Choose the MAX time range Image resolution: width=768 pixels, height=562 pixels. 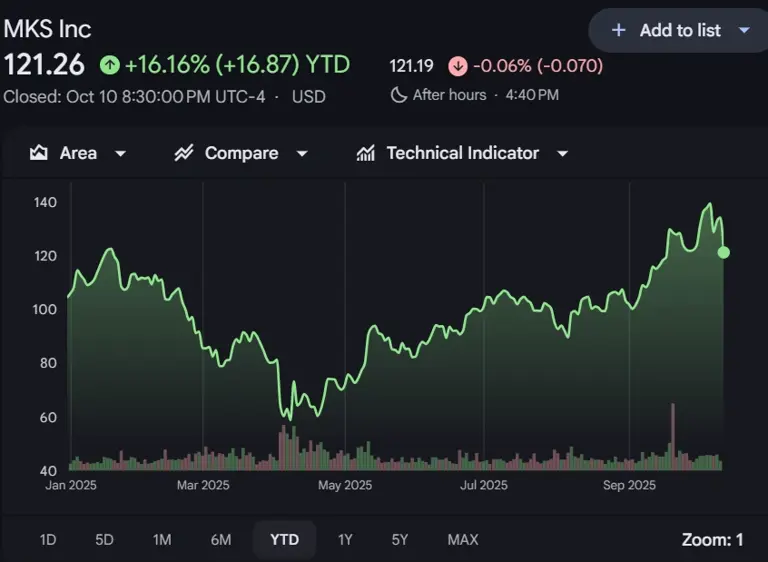click(463, 540)
